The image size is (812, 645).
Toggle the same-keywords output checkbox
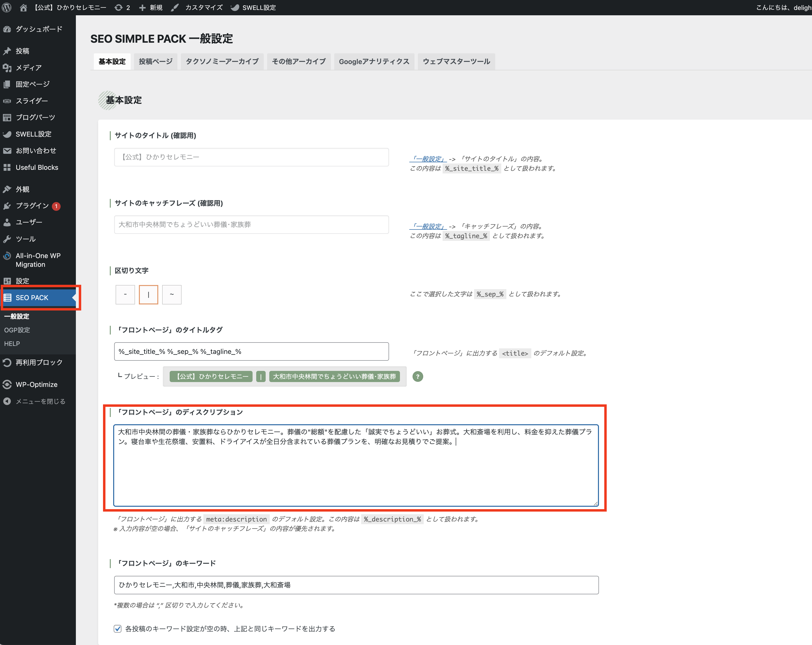(118, 629)
